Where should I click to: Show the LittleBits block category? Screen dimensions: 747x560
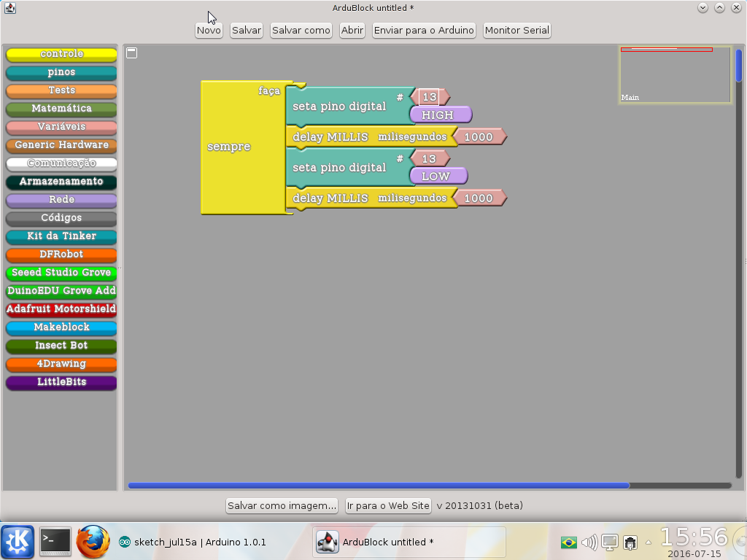pos(61,382)
